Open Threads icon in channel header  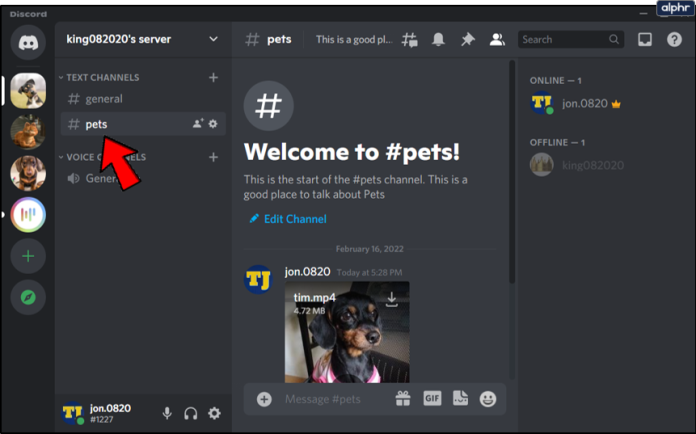point(409,40)
